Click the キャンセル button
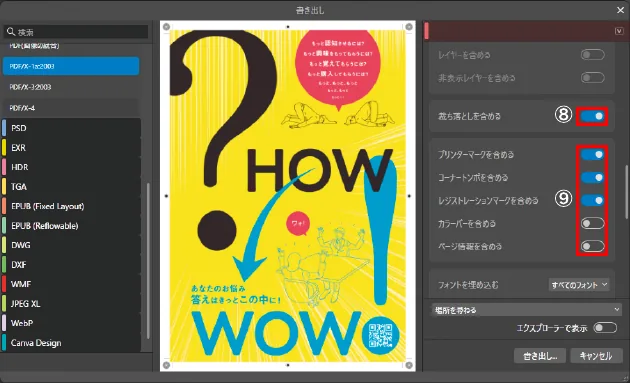This screenshot has width=630, height=383. pyautogui.click(x=596, y=356)
